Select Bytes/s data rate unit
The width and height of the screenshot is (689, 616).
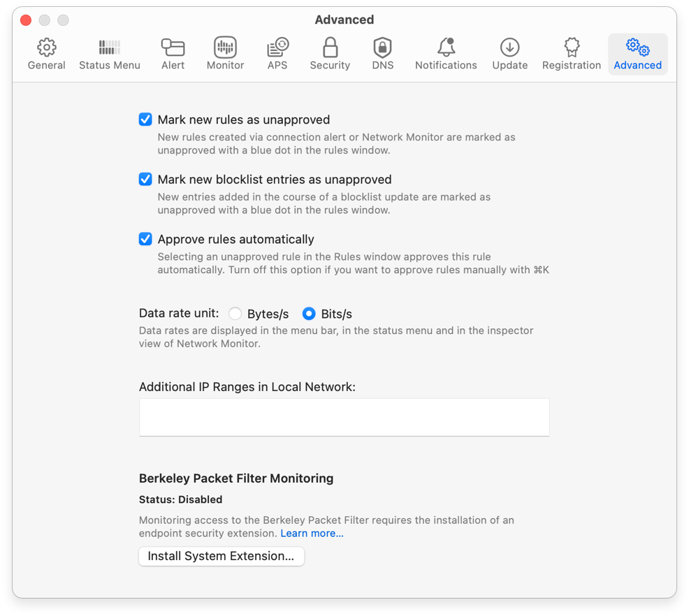235,314
